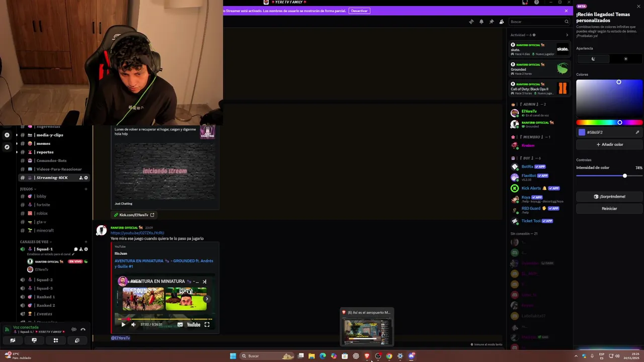
Task: Click invite icon on Streaming-KICK channel
Action: 80,177
